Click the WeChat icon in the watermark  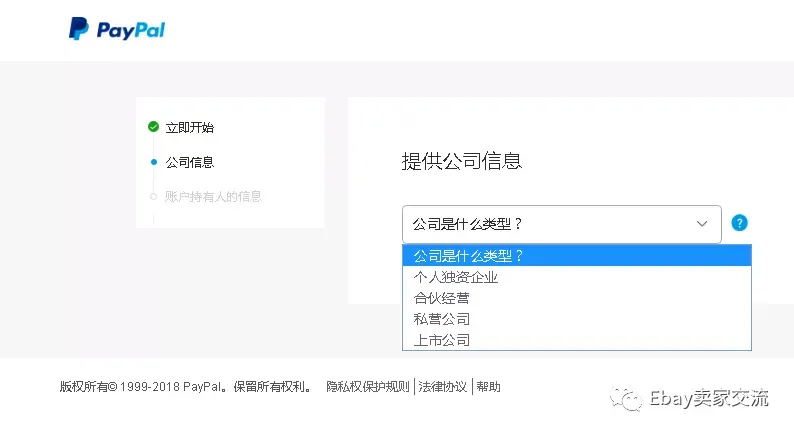tap(626, 399)
